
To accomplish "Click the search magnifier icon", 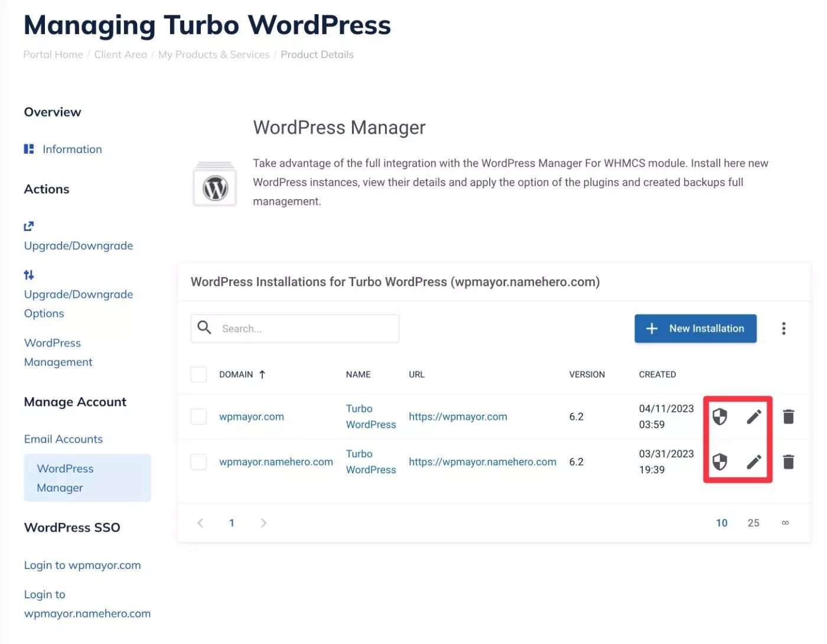I will coord(204,327).
